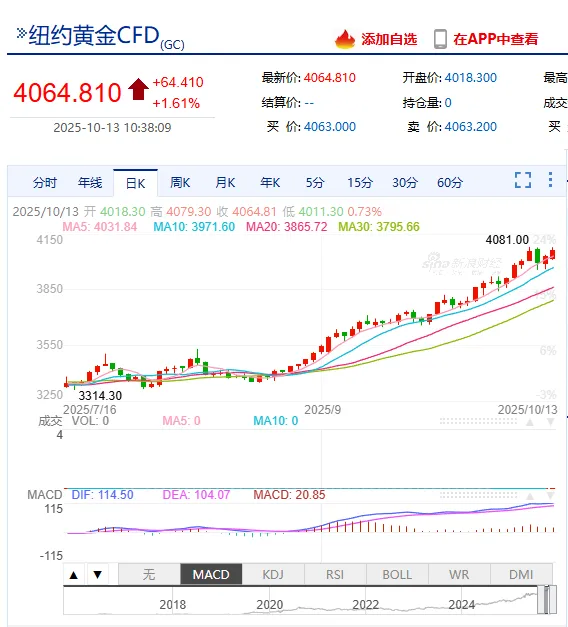Viewport: 568px width, 627px height.
Task: Click the up triangle in volume panel
Action: [530, 422]
